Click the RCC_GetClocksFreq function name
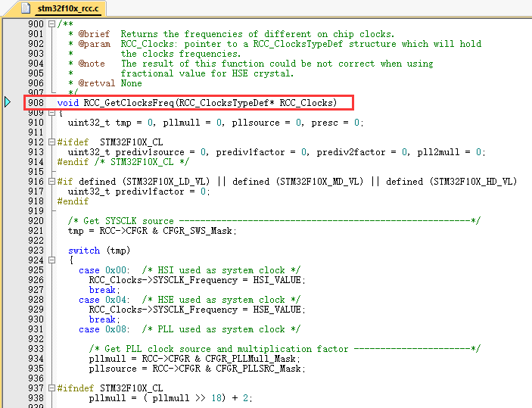Image resolution: width=532 pixels, height=408 pixels. (129, 102)
